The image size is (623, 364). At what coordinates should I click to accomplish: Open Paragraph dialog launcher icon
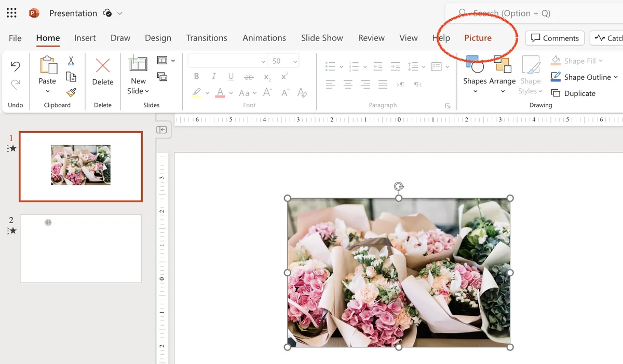coord(448,106)
